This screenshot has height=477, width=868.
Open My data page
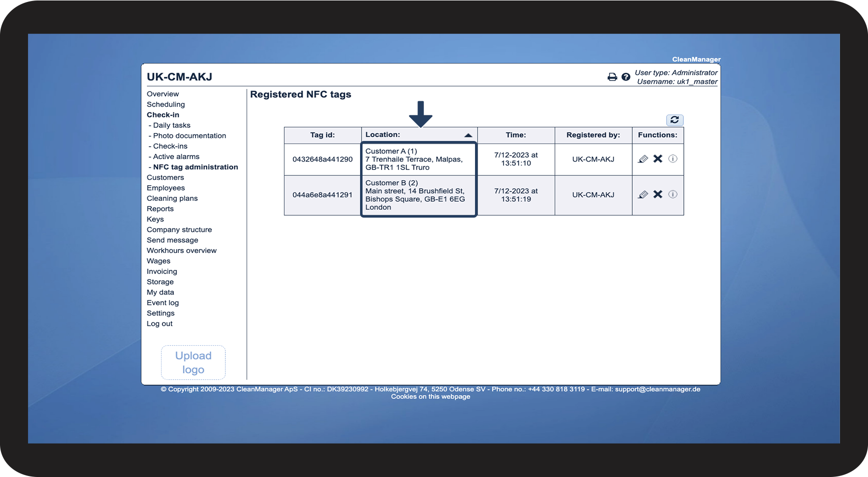(x=160, y=292)
